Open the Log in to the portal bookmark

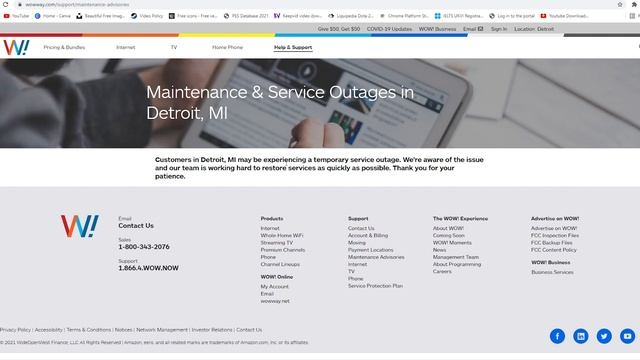(512, 16)
